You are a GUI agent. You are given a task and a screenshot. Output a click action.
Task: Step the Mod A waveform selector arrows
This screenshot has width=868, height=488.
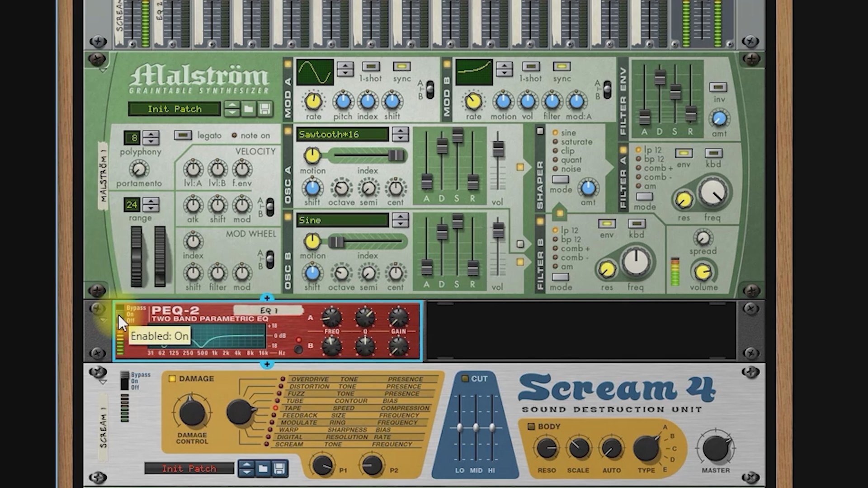[x=345, y=69]
